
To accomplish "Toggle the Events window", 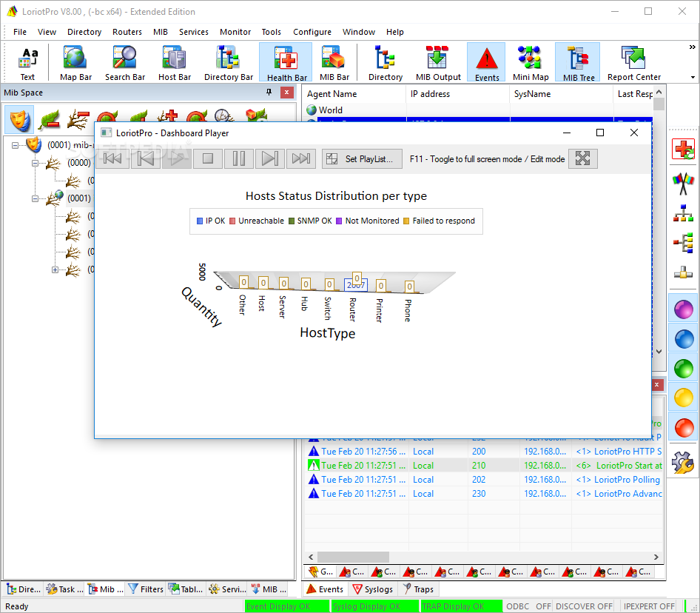I will pyautogui.click(x=487, y=63).
